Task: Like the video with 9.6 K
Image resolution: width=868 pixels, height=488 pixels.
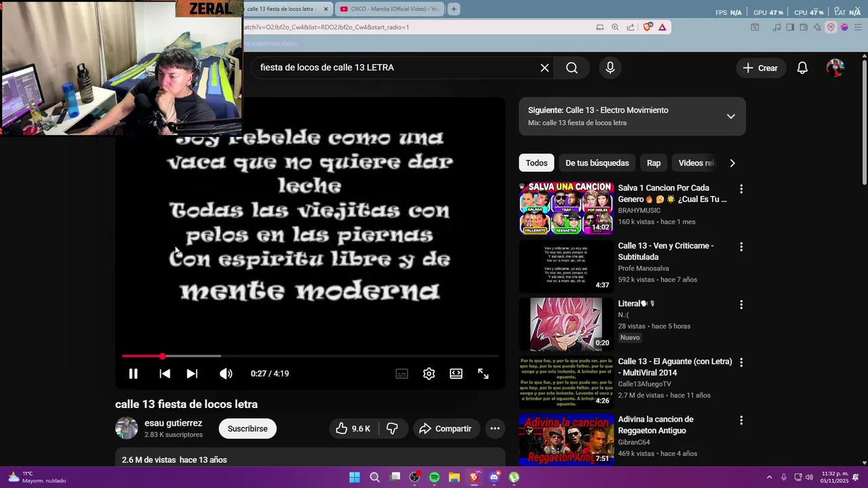Action: click(354, 428)
